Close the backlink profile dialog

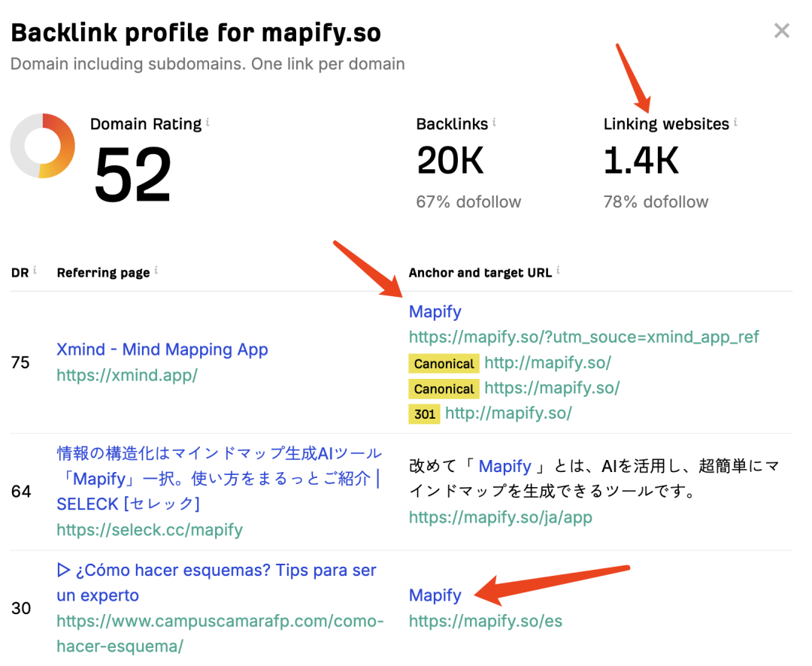781,31
